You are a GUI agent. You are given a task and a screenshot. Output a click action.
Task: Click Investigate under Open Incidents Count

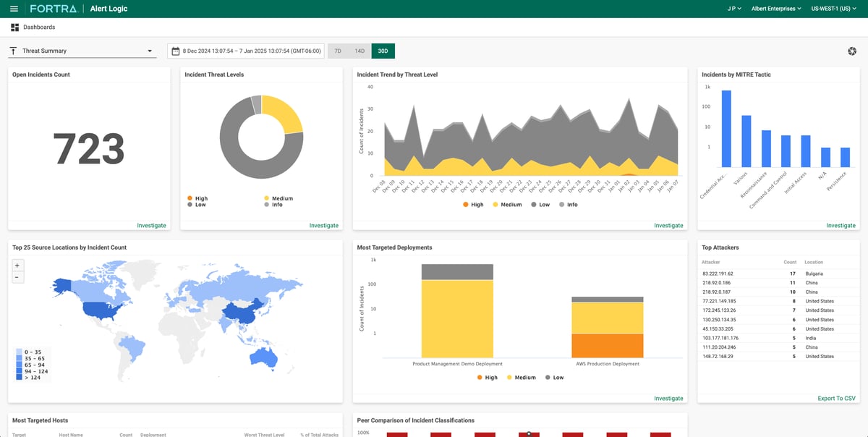pyautogui.click(x=152, y=225)
